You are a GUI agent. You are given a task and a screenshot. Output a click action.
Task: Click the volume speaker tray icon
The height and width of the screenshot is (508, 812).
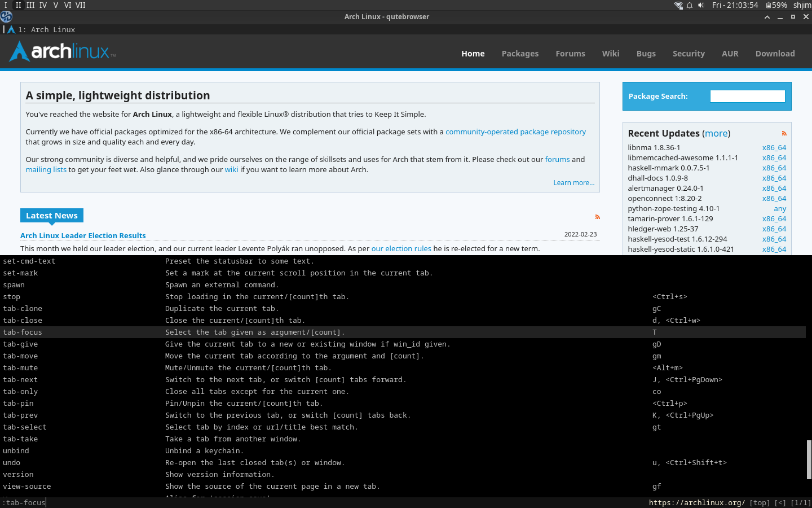(x=701, y=5)
